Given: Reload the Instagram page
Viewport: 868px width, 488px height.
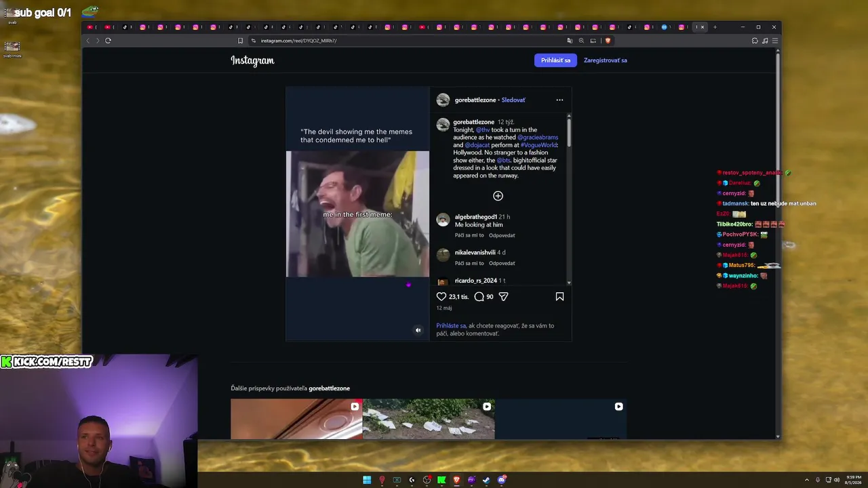Looking at the screenshot, I should click(108, 41).
